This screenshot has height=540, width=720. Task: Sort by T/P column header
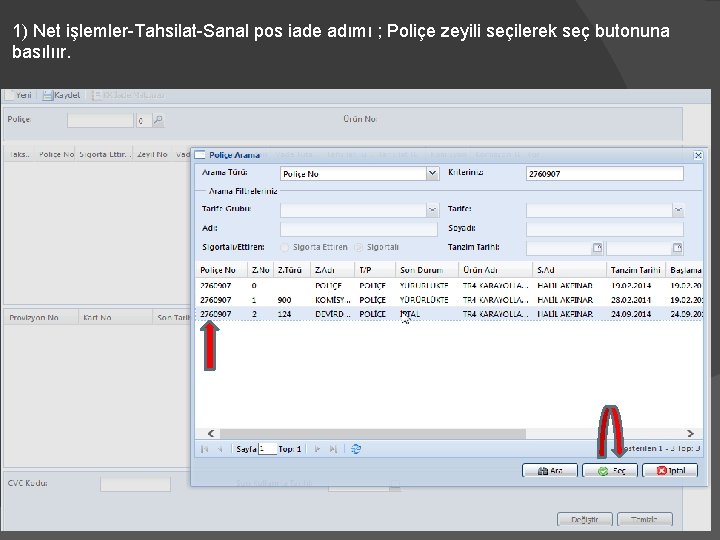pos(375,270)
